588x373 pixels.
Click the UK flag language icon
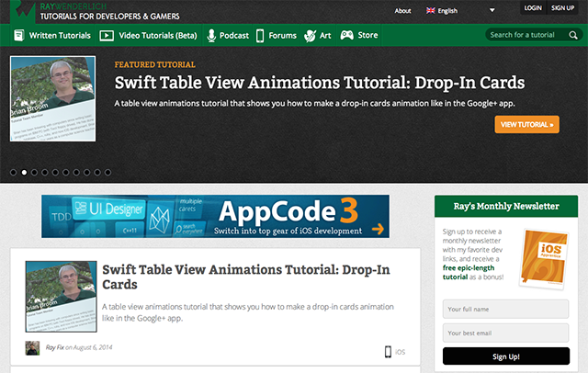click(x=431, y=10)
